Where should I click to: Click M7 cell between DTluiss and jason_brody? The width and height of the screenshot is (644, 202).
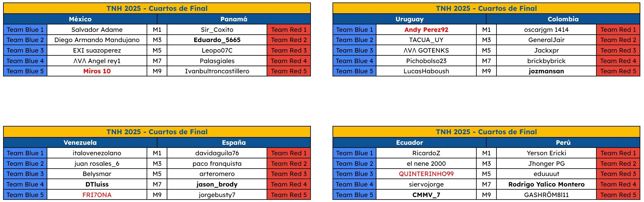coord(157,184)
